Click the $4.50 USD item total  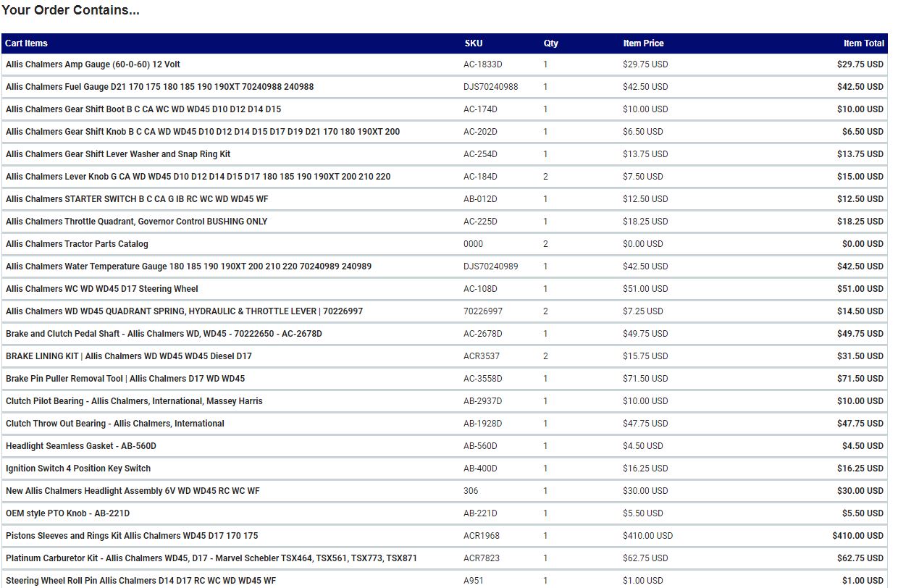point(863,446)
